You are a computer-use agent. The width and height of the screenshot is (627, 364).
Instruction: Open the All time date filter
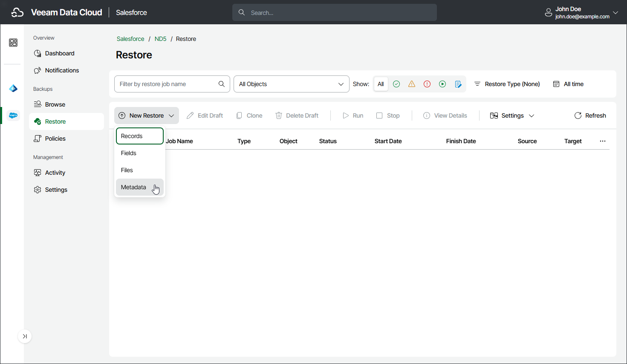[568, 84]
